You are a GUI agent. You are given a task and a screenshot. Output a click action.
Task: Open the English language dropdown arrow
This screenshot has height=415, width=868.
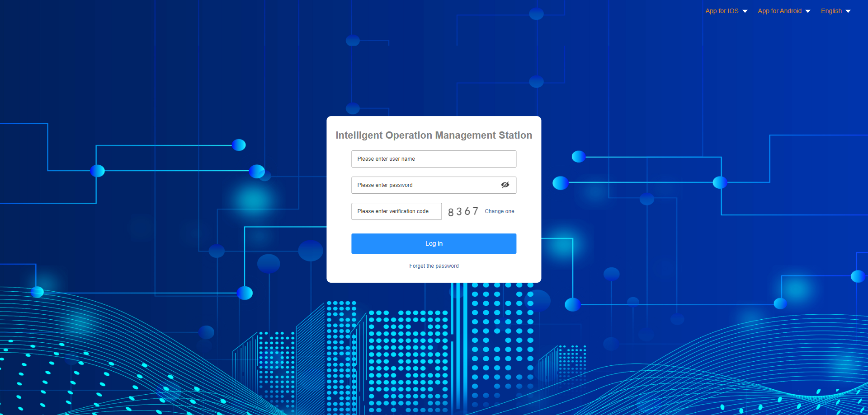[848, 11]
